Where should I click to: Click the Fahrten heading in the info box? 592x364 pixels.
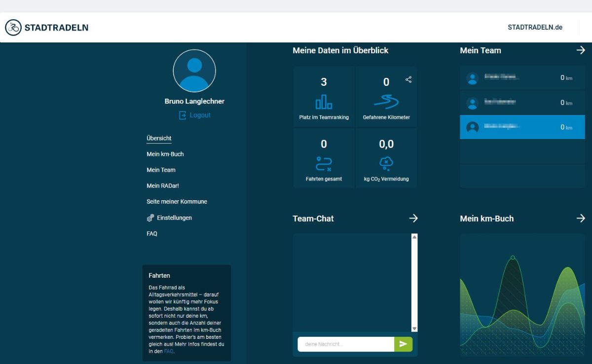coord(159,276)
